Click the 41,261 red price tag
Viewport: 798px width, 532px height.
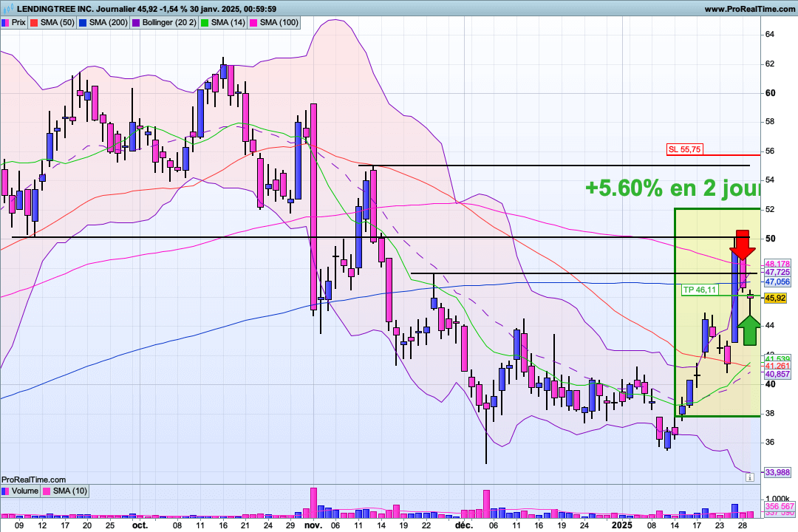coord(777,366)
